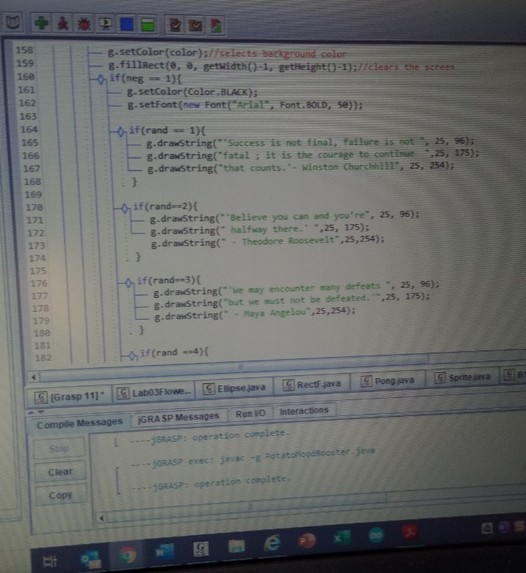526x573 pixels.
Task: Open Arduino IDE from the taskbar
Action: [376, 535]
